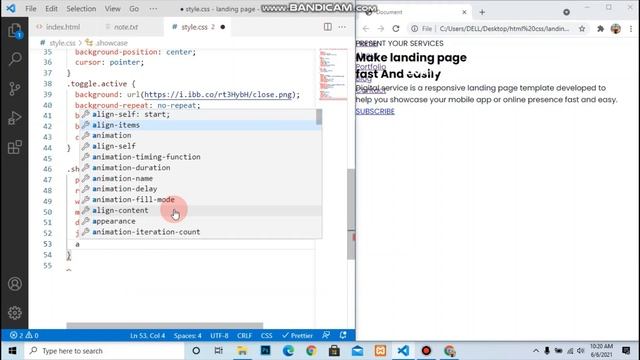Open the Accounts menu icon
640x360 pixels.
15,284
